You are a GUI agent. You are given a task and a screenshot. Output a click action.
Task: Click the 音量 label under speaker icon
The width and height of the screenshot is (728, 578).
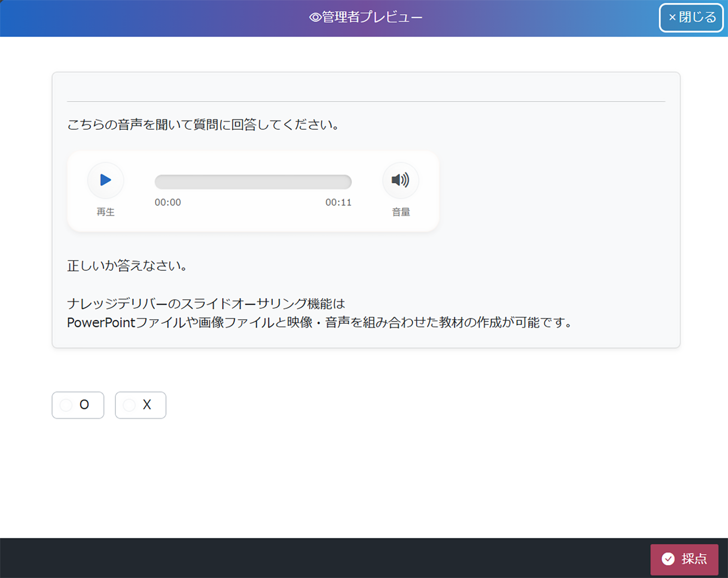(x=401, y=212)
